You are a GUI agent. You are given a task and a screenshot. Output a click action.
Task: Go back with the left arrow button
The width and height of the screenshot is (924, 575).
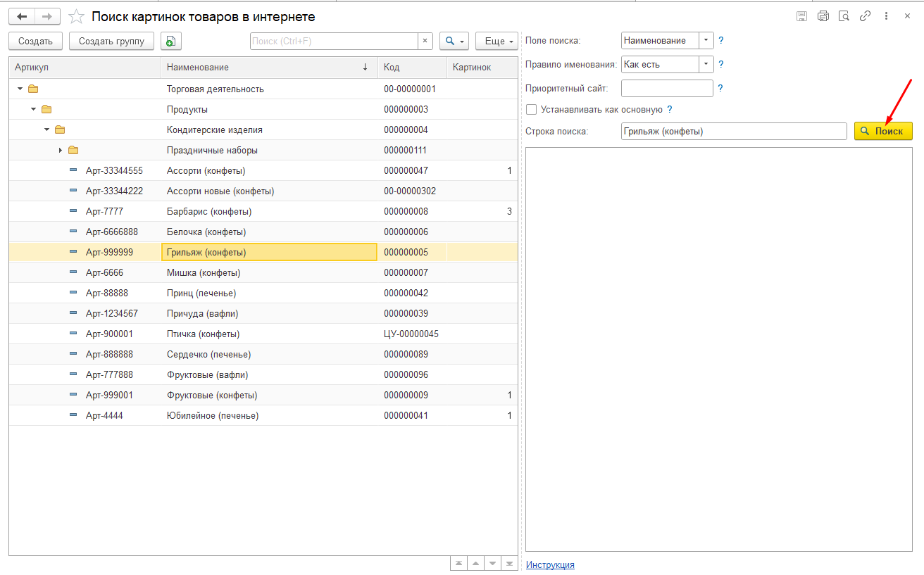point(22,16)
